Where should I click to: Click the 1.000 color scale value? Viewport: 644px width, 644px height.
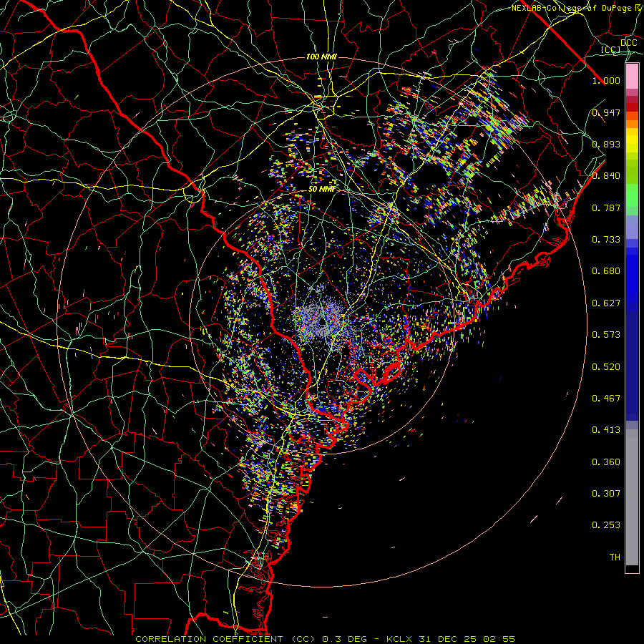(x=606, y=80)
